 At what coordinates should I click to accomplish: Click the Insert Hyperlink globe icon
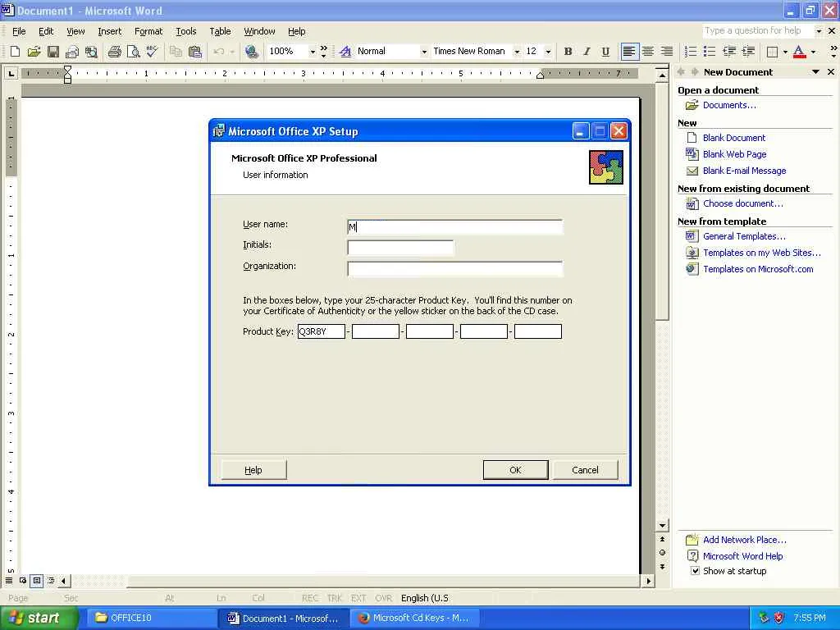(251, 52)
